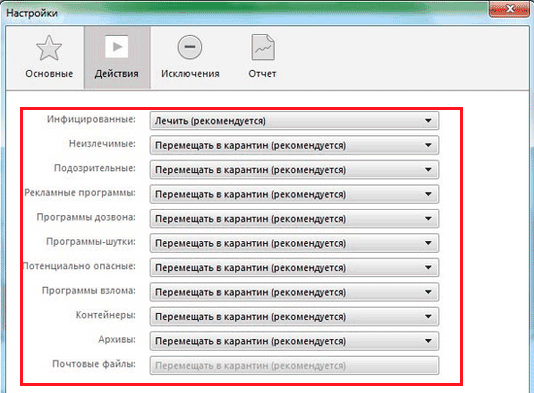Open the Потенциально опасные dropdown

(294, 268)
